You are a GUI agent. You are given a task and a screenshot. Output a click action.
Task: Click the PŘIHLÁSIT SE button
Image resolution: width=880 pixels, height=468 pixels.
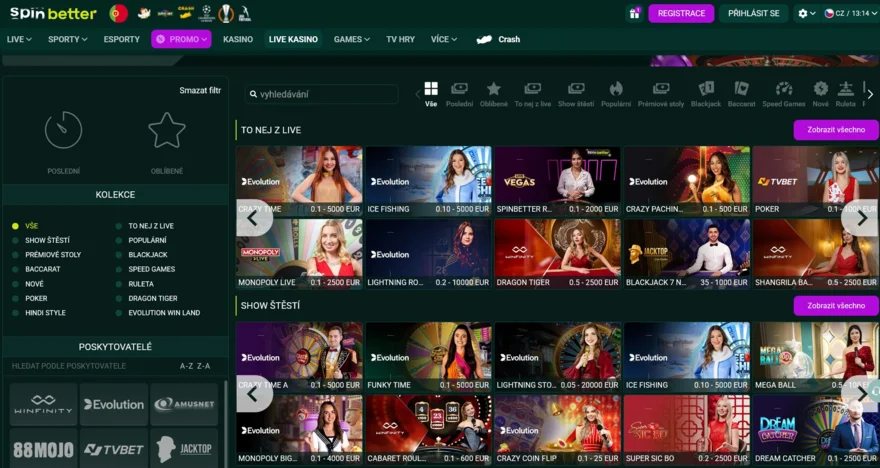tap(754, 13)
